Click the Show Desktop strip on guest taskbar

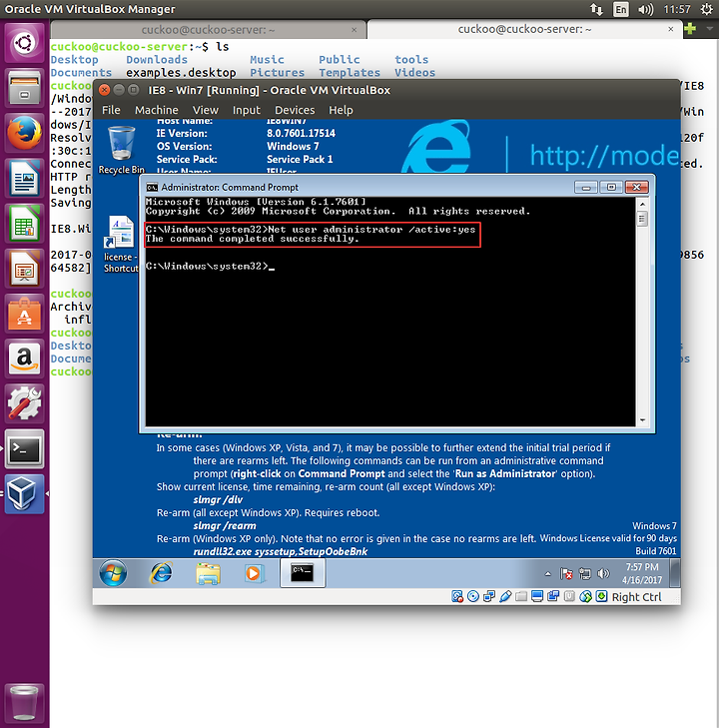coord(675,573)
